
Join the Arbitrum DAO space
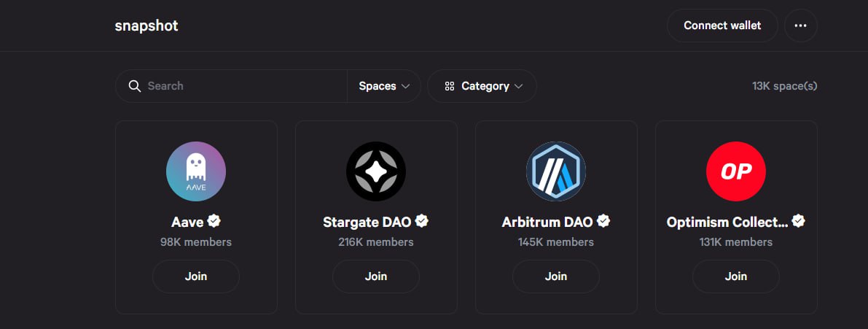pyautogui.click(x=556, y=276)
